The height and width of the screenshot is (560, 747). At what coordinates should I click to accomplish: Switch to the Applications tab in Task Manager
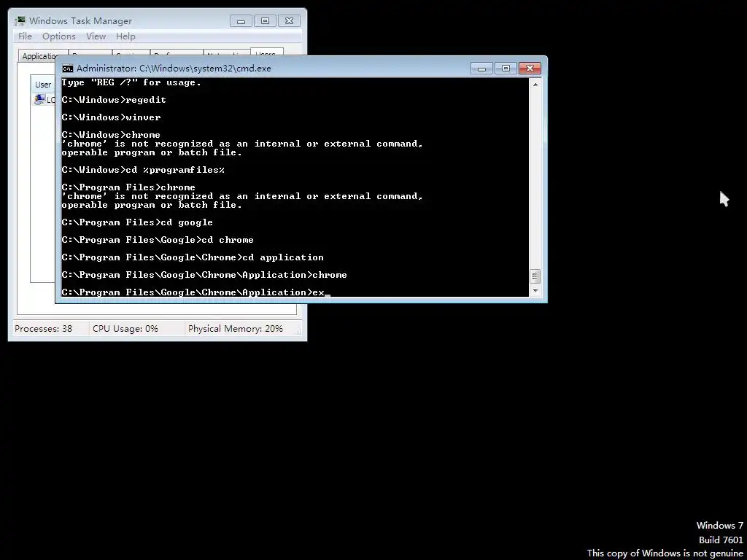[x=38, y=56]
